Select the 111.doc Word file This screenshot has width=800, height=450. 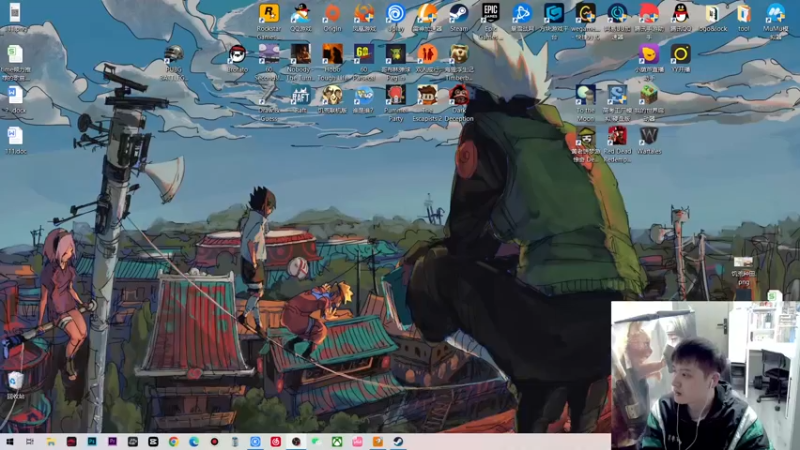click(x=15, y=136)
